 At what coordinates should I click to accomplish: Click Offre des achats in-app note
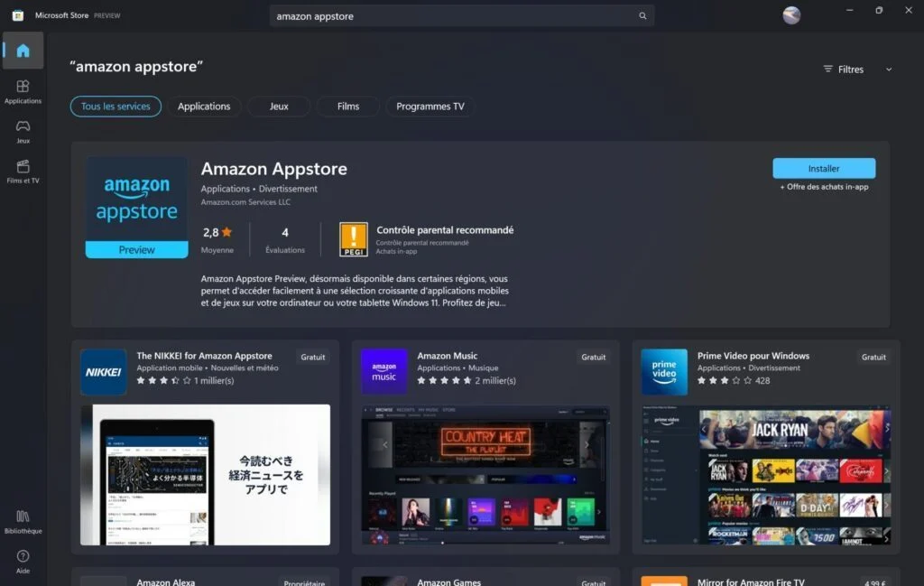click(825, 187)
